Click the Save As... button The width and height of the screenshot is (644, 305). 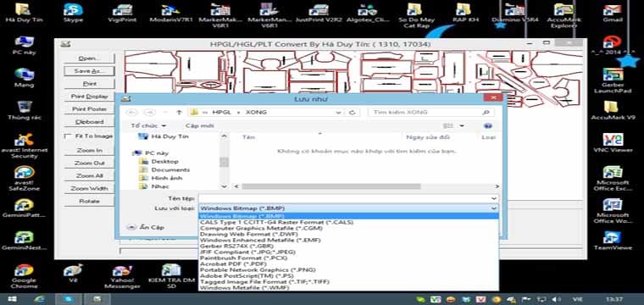pyautogui.click(x=89, y=71)
